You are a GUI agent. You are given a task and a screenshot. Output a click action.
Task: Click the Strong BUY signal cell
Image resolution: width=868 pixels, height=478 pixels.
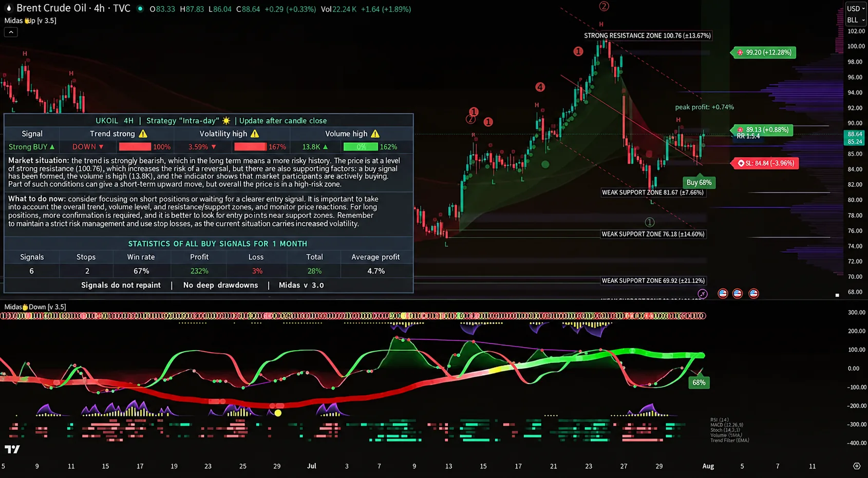coord(31,147)
